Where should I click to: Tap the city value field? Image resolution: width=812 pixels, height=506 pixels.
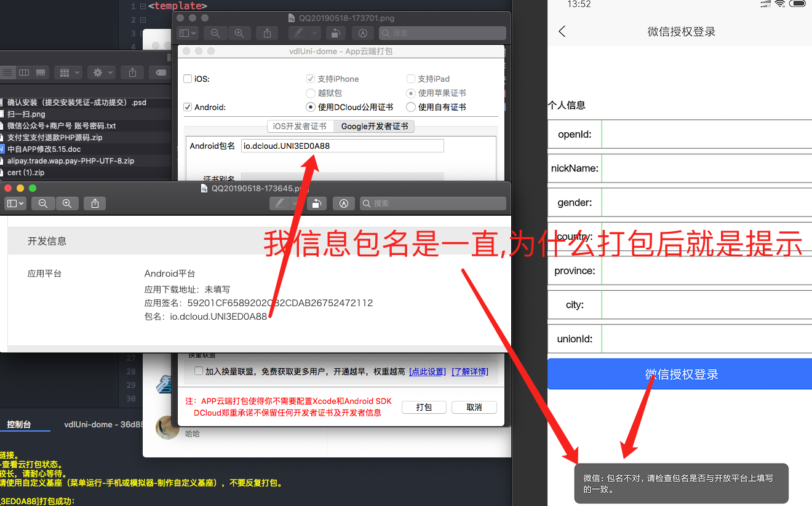click(x=707, y=305)
